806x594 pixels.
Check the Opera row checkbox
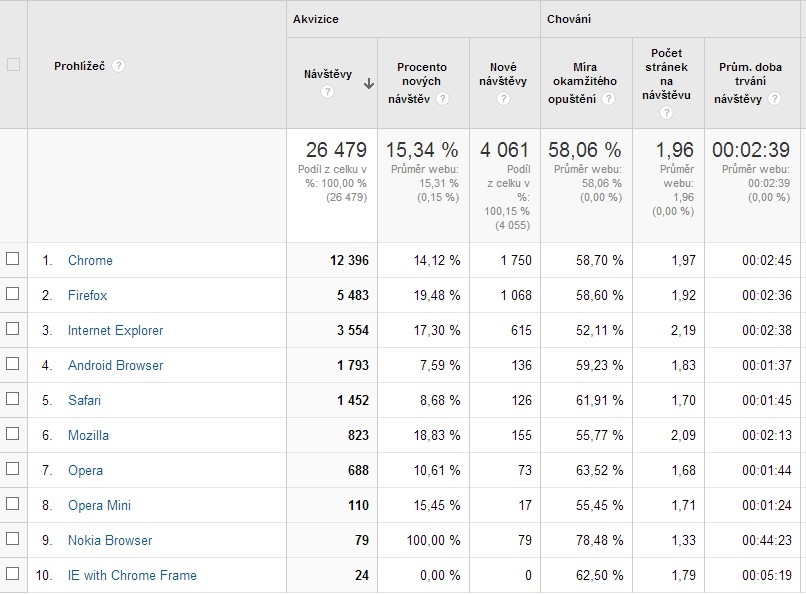click(12, 469)
